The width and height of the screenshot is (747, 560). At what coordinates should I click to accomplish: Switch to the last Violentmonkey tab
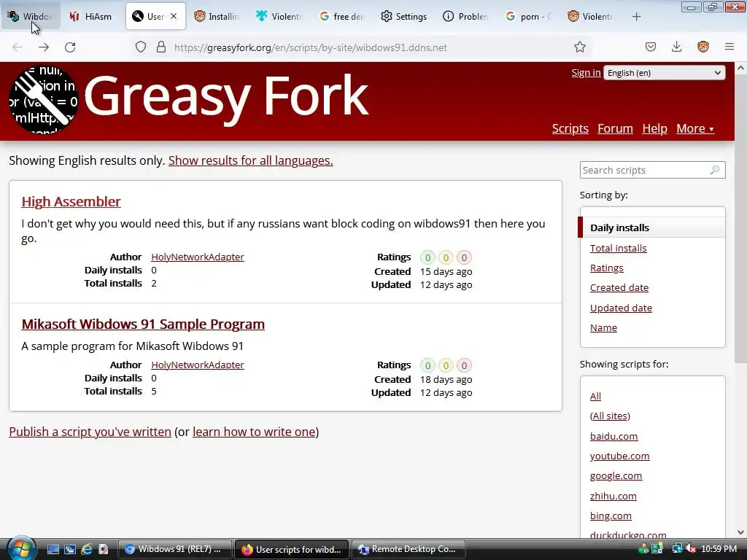(591, 17)
